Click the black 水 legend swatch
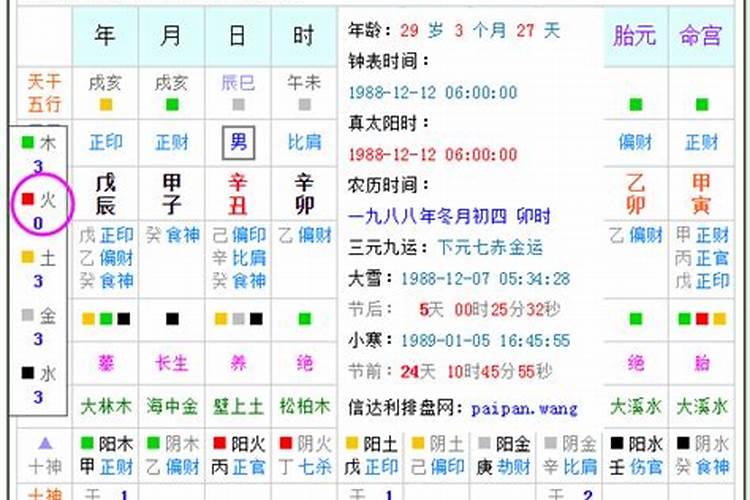This screenshot has width=750, height=500. pos(28,373)
